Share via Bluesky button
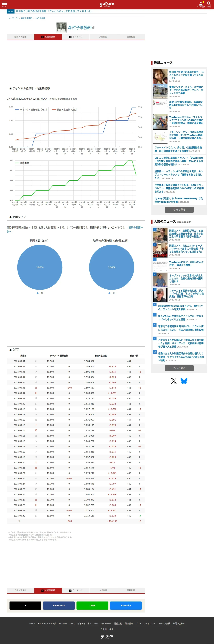The width and height of the screenshot is (214, 644). (126, 605)
